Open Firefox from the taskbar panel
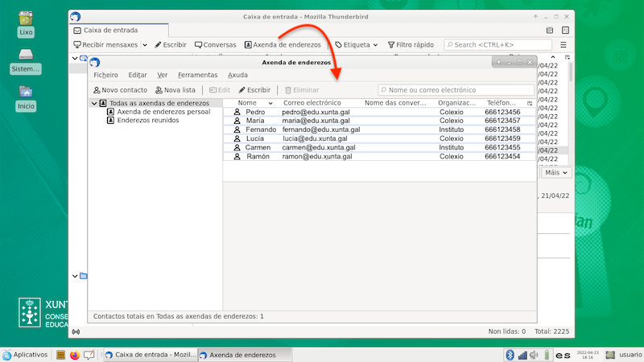This screenshot has width=644, height=362. [x=75, y=355]
